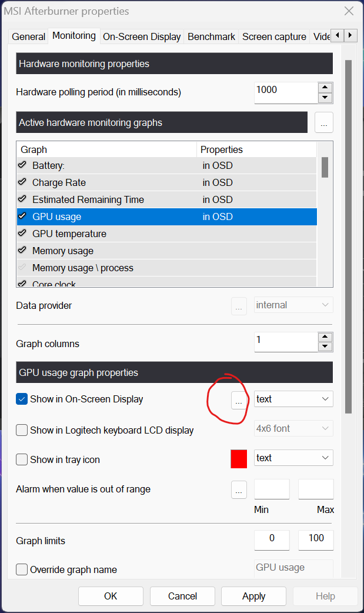Screen dimensions: 364x613
Task: Click the red tray icon color swatch
Action: click(239, 458)
